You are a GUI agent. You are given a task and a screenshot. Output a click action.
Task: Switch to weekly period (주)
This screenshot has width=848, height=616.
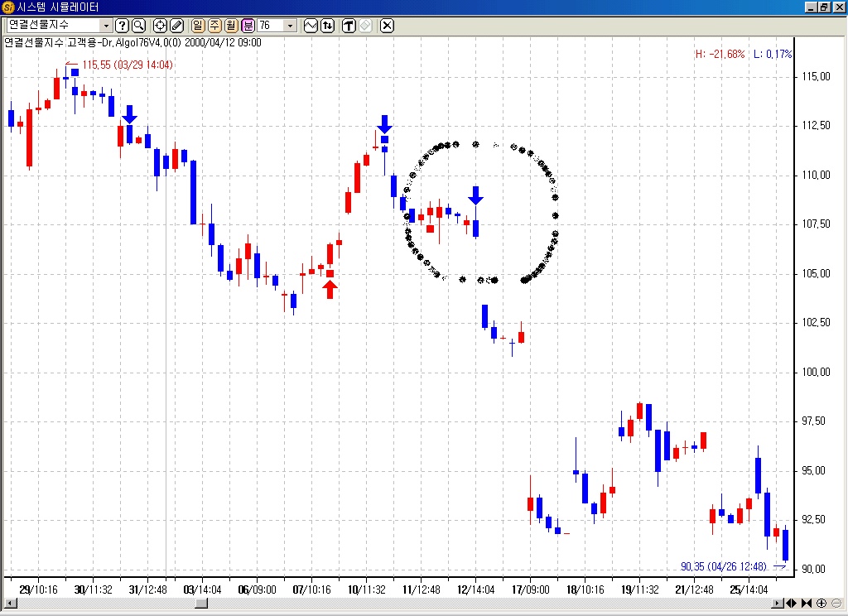click(x=214, y=26)
